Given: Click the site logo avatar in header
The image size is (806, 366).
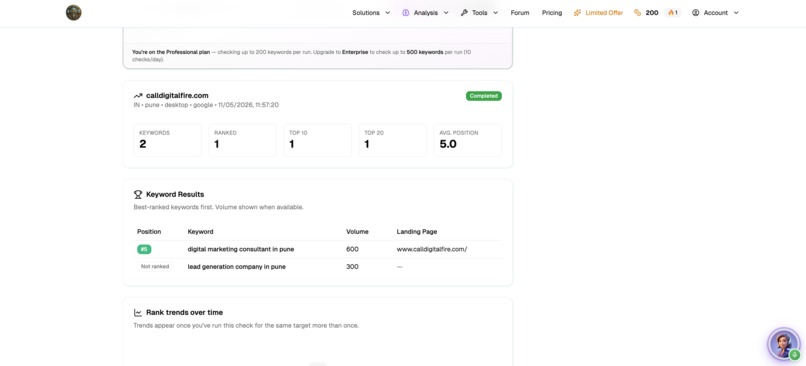Looking at the screenshot, I should [74, 12].
